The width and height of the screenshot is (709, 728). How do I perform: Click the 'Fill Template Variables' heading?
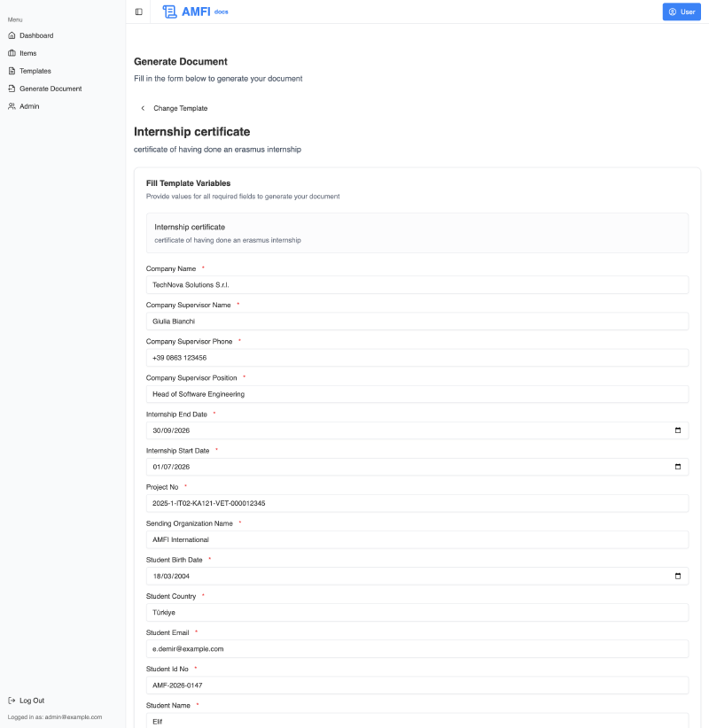[x=188, y=183]
